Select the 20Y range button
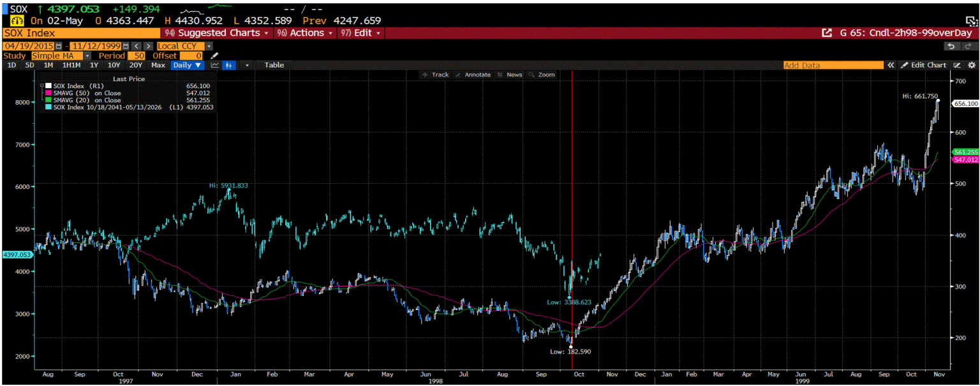The height and width of the screenshot is (386, 980). pos(135,65)
